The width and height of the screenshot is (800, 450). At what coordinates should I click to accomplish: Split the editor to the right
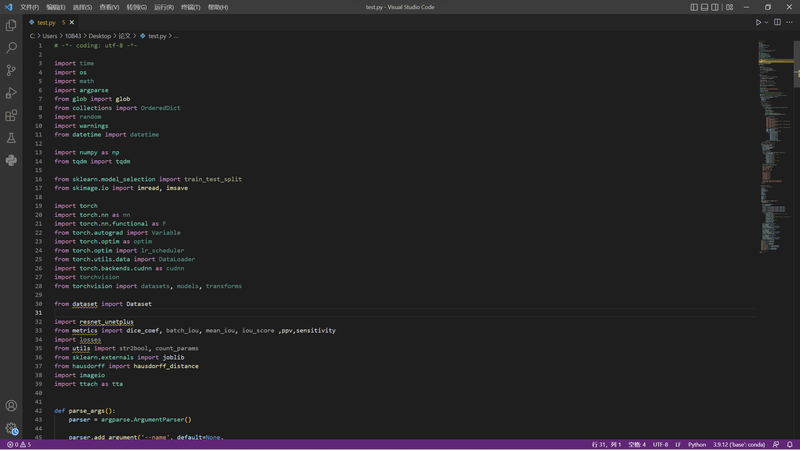point(777,22)
